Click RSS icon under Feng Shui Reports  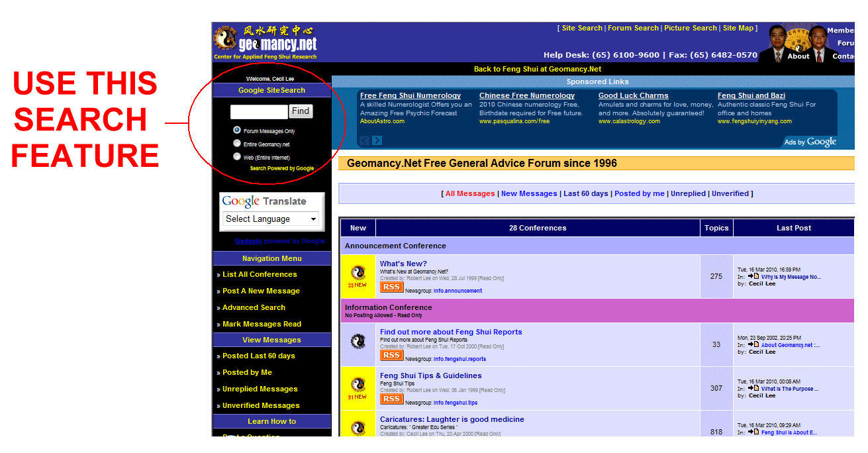click(x=391, y=356)
